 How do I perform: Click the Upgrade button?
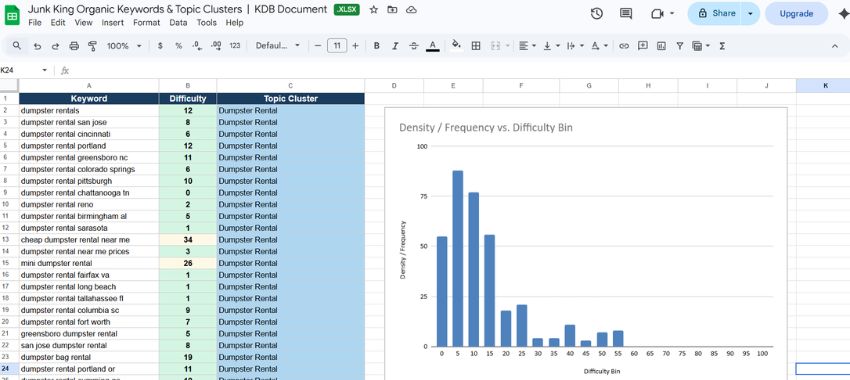pos(796,14)
